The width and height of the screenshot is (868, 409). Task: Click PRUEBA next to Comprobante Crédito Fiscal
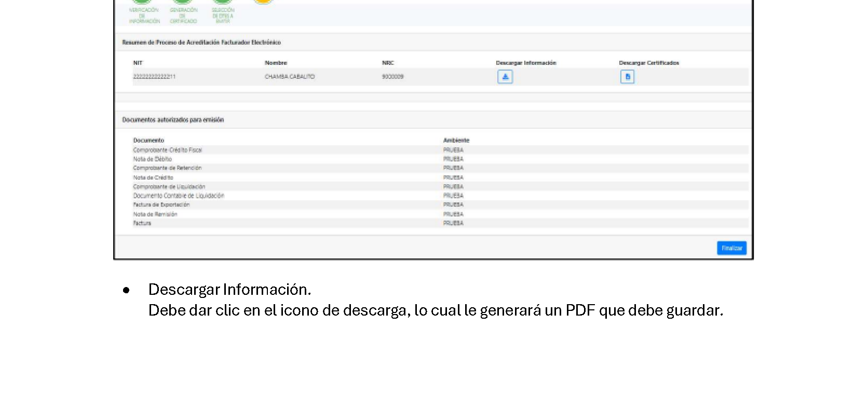pyautogui.click(x=453, y=150)
